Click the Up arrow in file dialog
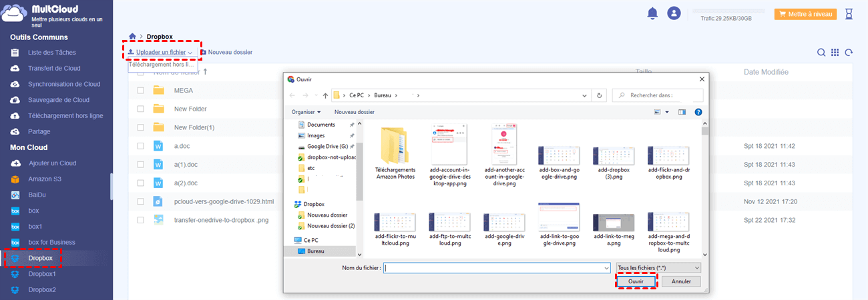The width and height of the screenshot is (868, 300). click(325, 95)
